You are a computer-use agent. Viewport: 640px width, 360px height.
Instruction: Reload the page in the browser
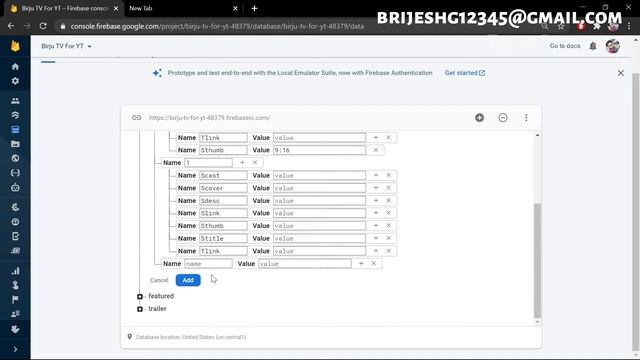pos(43,26)
